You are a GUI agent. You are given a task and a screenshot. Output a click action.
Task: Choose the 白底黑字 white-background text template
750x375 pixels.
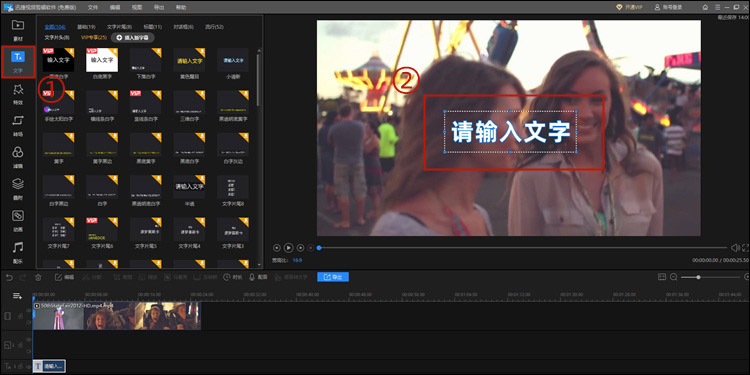click(102, 60)
